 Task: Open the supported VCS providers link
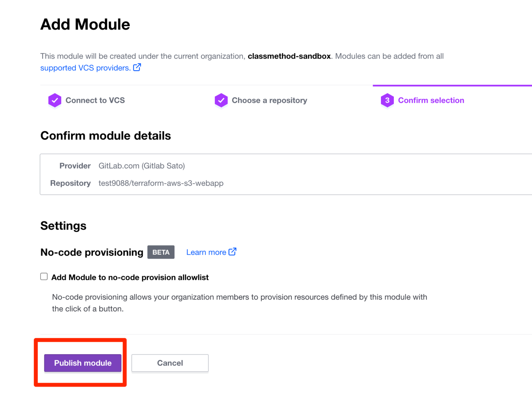click(x=84, y=68)
